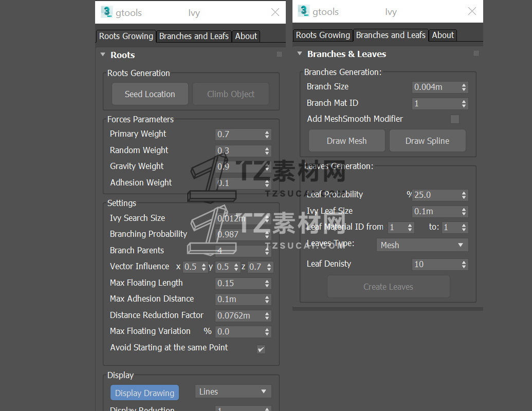Adjust the Max Adhesion Distance spinner arrows

267,300
